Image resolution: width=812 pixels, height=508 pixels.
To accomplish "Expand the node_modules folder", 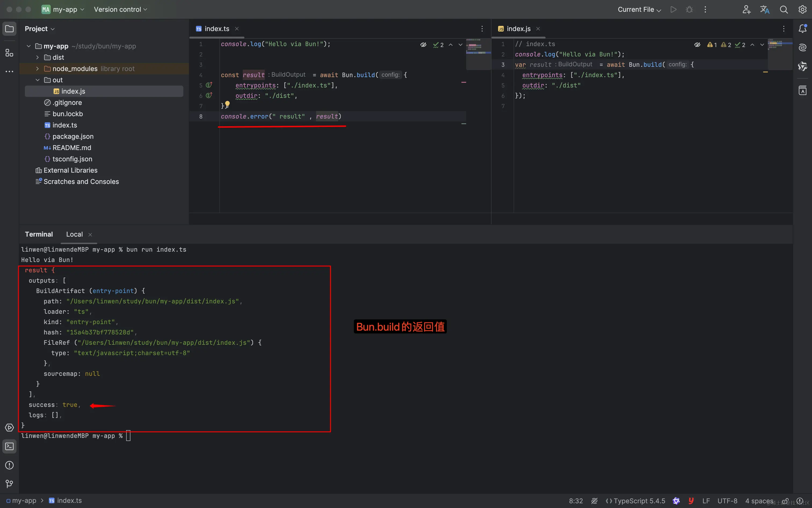I will 37,69.
